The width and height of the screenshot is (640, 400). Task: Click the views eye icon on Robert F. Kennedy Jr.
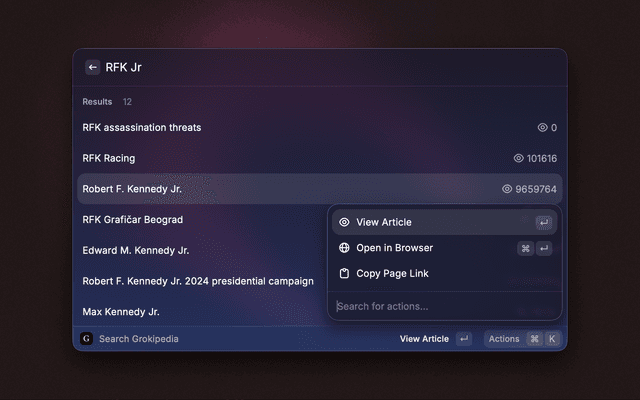coord(507,189)
